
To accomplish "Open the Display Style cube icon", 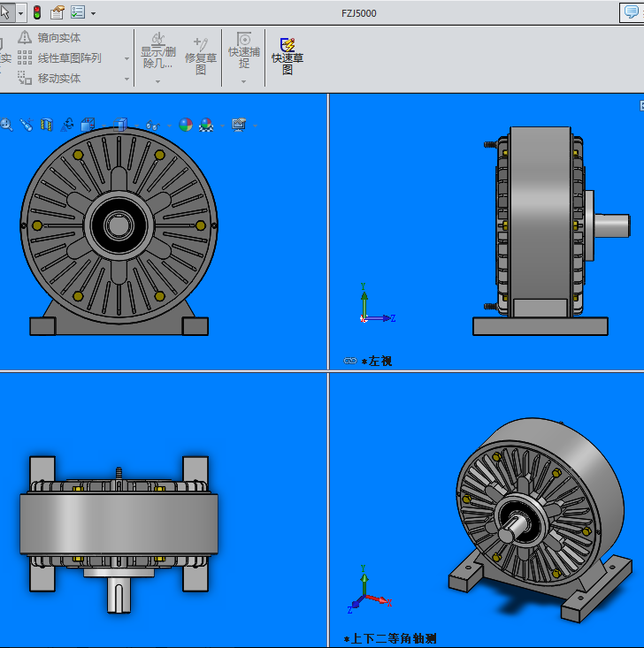I will pos(120,125).
